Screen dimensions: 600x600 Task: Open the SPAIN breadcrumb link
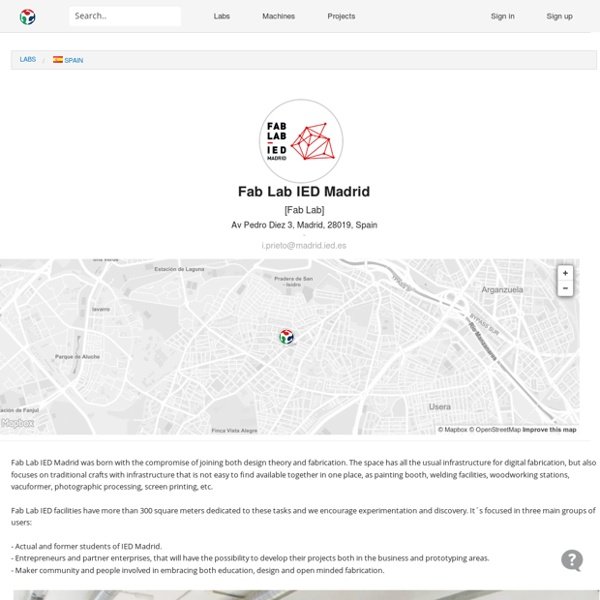(73, 60)
